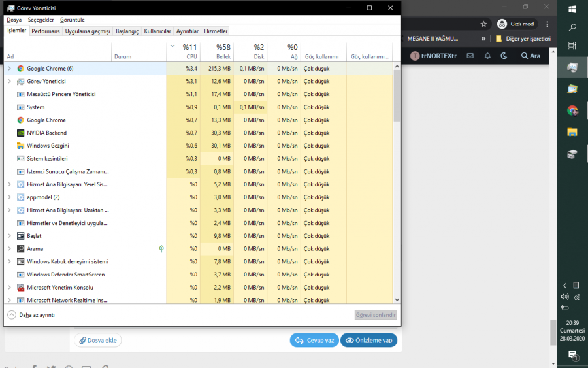This screenshot has width=588, height=368.
Task: Open Diğer yer işaretleri bookmarks folder
Action: [x=523, y=39]
